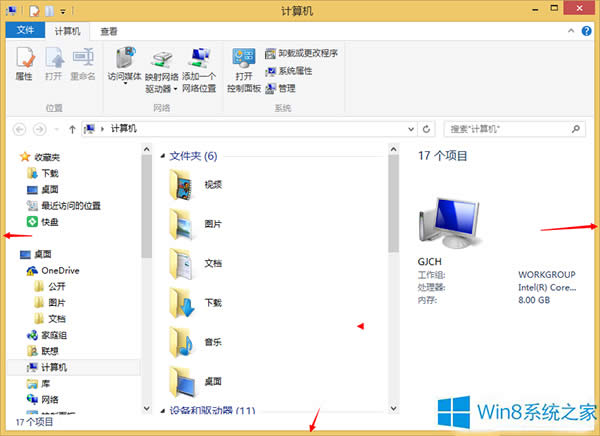
Task: Collapse the ribbon with chevron arrow
Action: coord(571,31)
